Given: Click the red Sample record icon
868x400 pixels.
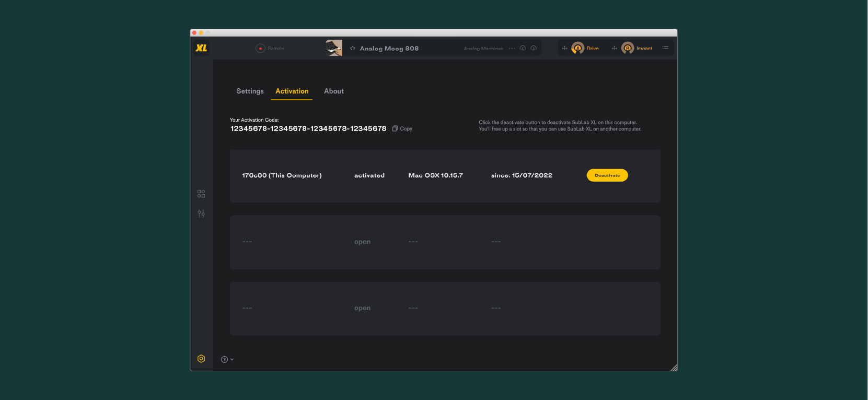Looking at the screenshot, I should click(260, 49).
